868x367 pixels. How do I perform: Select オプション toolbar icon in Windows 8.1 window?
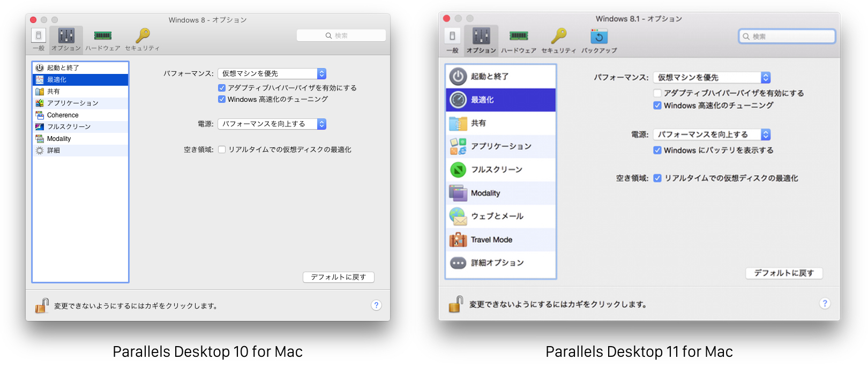(481, 40)
